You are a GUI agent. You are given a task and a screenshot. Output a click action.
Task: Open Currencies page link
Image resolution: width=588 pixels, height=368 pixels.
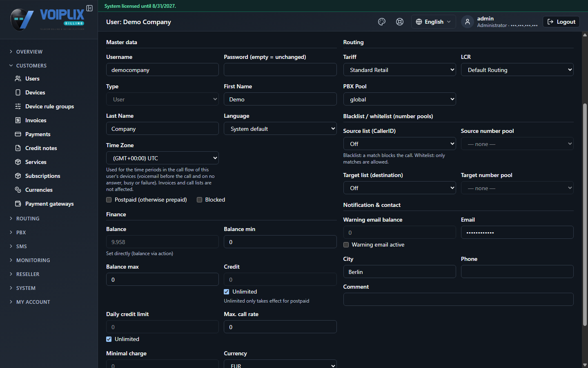[x=39, y=190]
